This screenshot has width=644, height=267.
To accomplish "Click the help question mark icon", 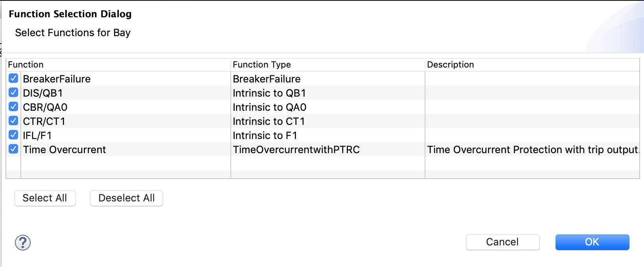I will pos(23,243).
